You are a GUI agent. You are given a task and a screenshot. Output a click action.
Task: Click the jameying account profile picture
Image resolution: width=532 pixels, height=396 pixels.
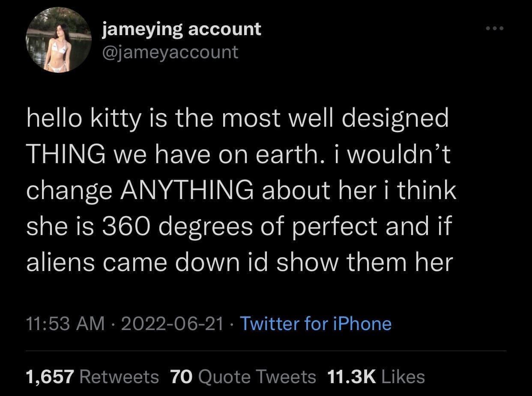click(59, 40)
